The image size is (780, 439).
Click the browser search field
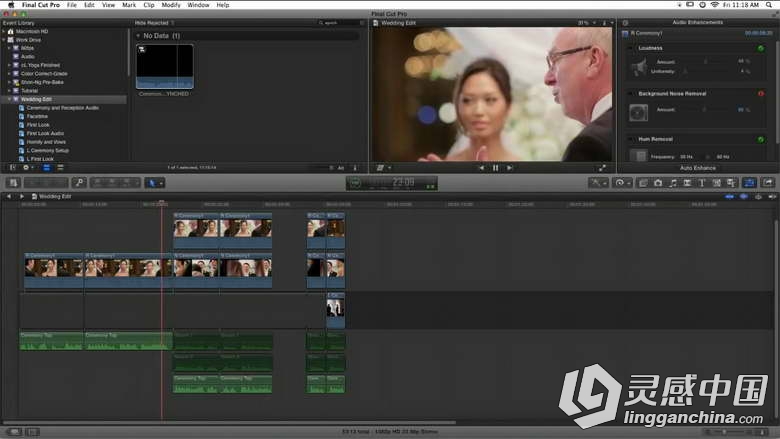pos(340,23)
